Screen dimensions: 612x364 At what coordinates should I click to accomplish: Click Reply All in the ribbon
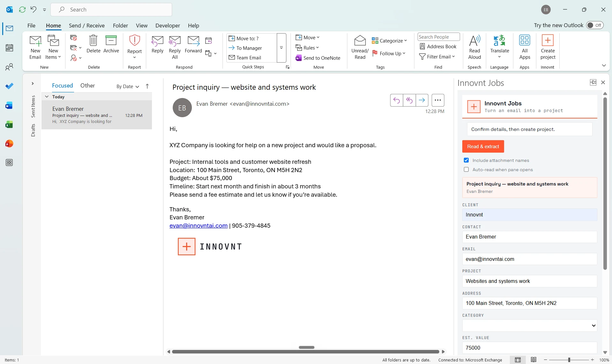(175, 48)
